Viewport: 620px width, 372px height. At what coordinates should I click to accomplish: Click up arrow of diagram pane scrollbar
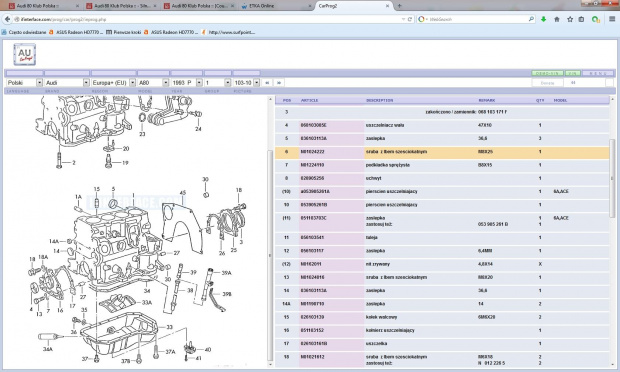[x=270, y=99]
